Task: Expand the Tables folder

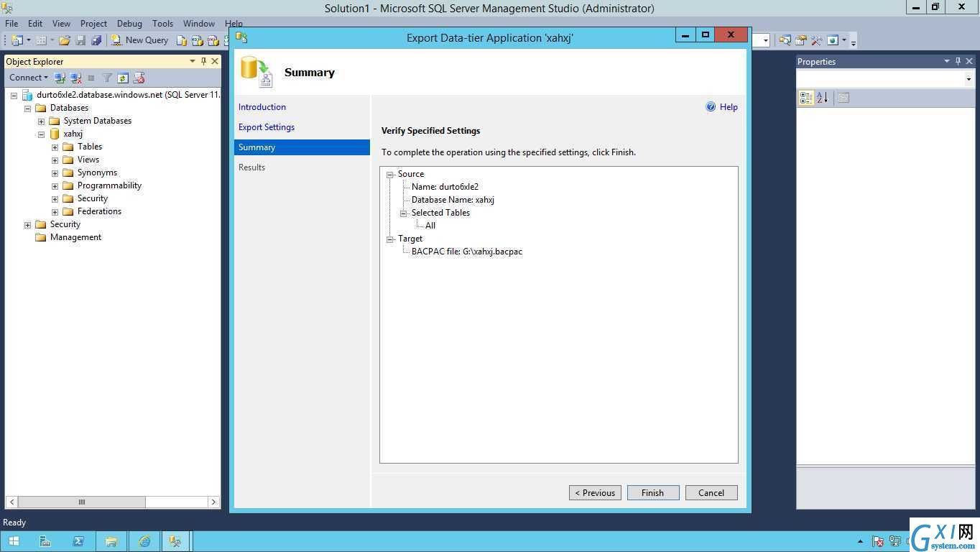Action: [x=55, y=147]
